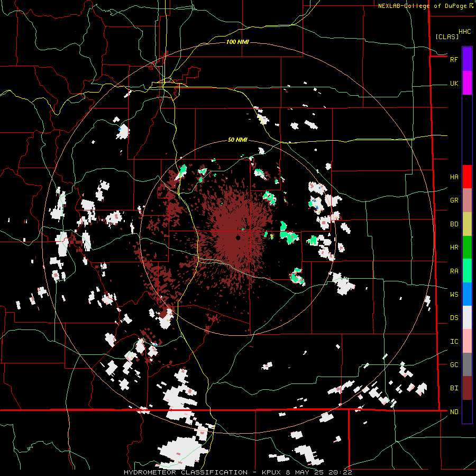Click the NEXLAB-College of DuPage credit

[x=422, y=6]
